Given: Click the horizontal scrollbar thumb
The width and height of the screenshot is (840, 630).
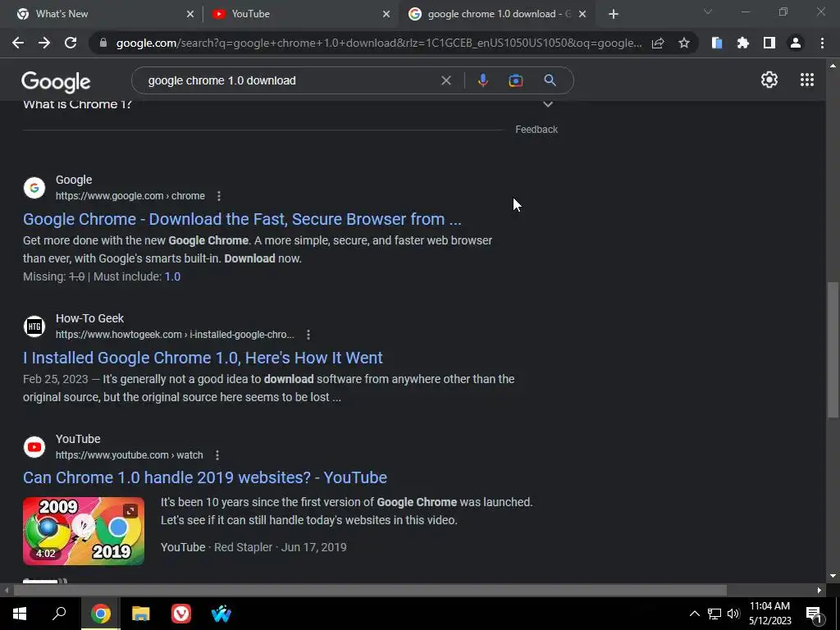Looking at the screenshot, I should [370, 591].
